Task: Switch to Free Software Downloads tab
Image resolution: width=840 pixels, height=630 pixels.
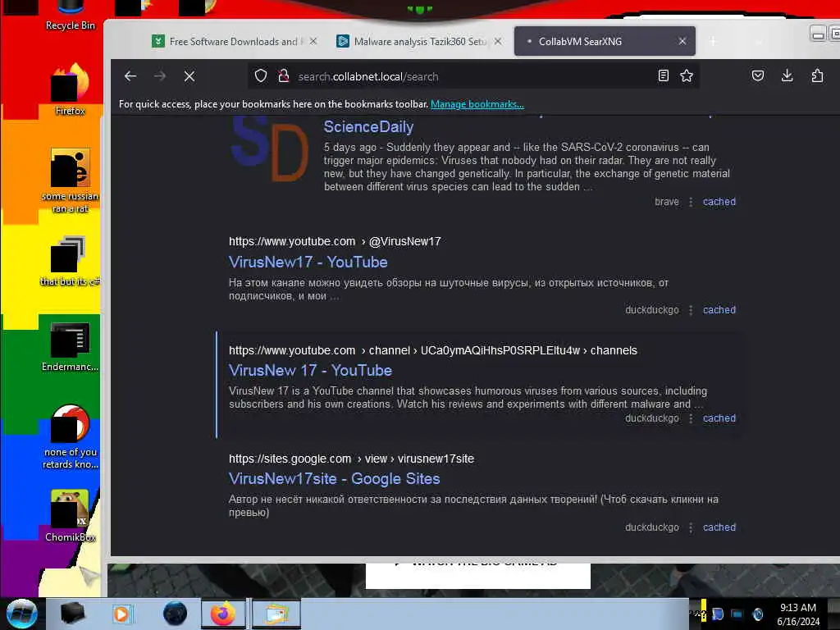Action: pos(234,41)
